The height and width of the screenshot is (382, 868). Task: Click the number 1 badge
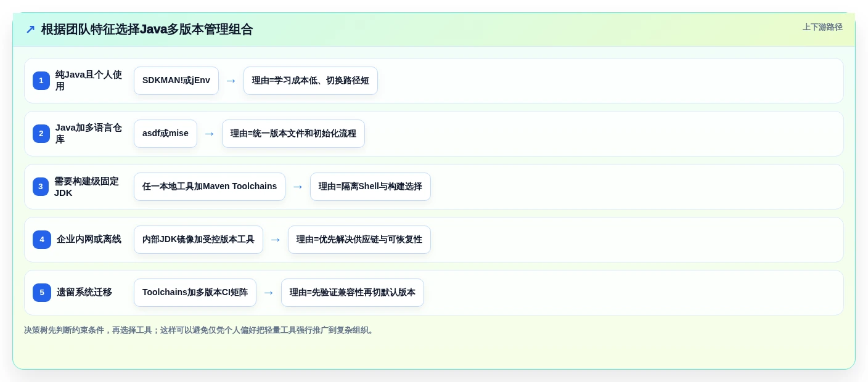(41, 81)
